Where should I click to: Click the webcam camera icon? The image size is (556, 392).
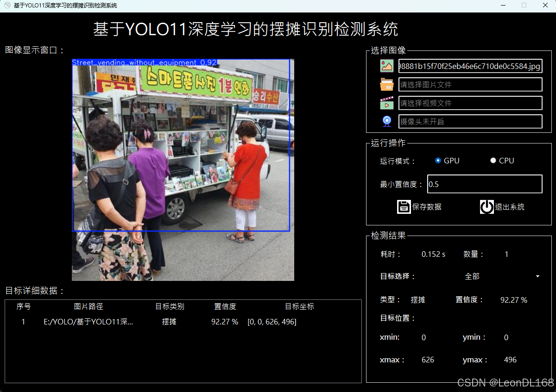[x=387, y=121]
